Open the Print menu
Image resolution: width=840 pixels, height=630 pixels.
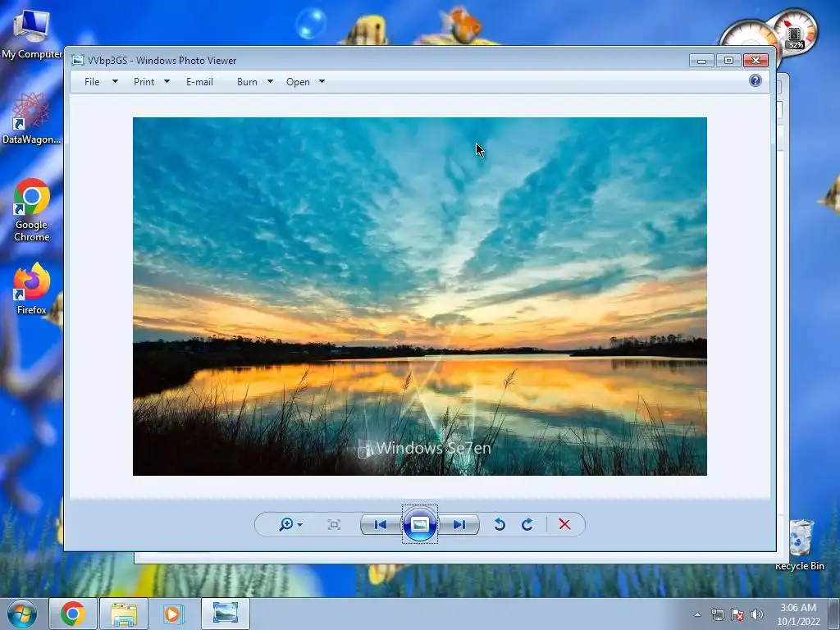(144, 82)
